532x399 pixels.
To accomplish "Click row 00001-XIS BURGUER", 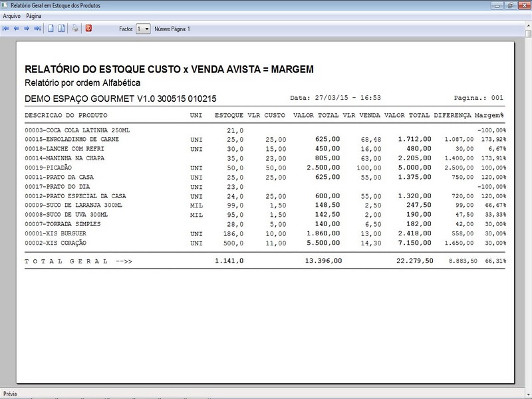I will (265, 234).
